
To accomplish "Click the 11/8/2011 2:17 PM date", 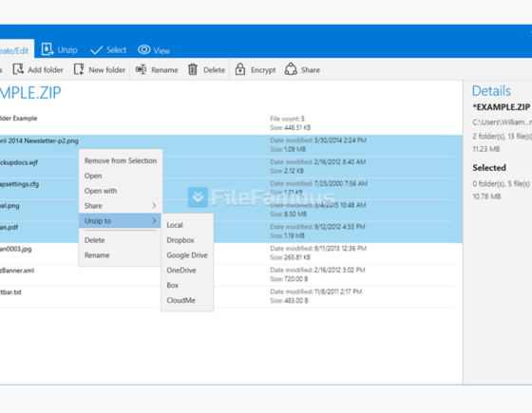I will (338, 291).
